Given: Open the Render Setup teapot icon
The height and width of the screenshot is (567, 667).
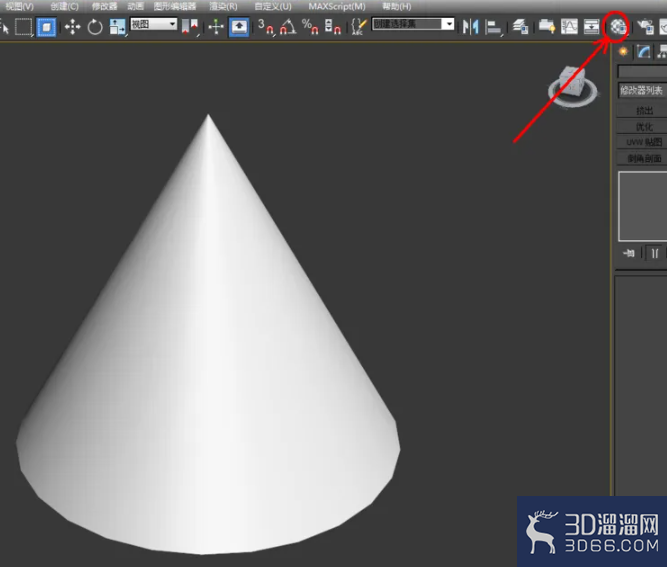Looking at the screenshot, I should (645, 27).
